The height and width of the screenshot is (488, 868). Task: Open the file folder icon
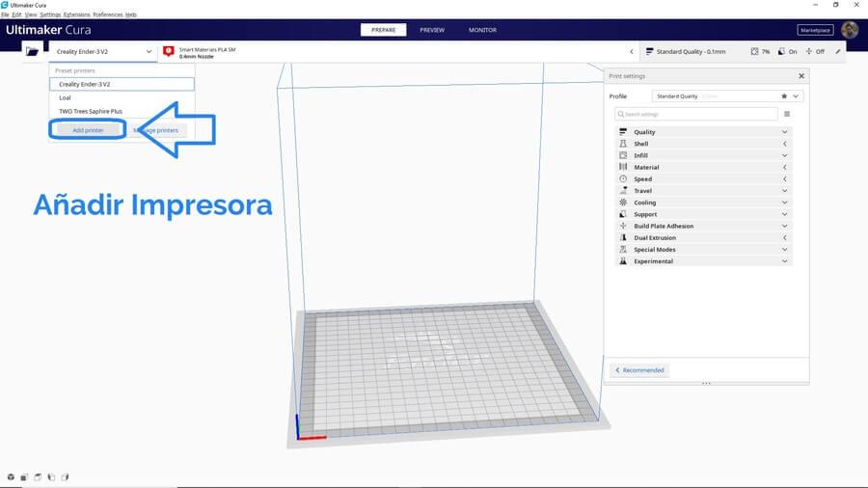[32, 51]
